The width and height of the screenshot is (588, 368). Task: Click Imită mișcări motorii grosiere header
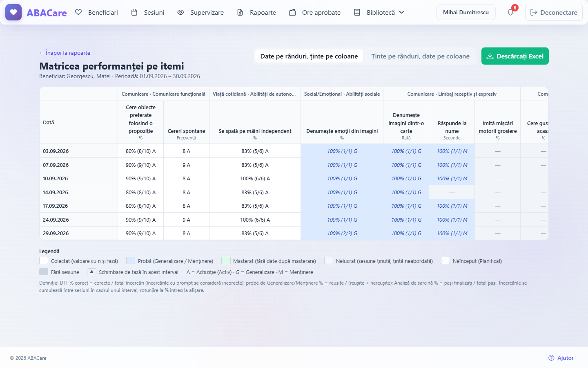(498, 122)
